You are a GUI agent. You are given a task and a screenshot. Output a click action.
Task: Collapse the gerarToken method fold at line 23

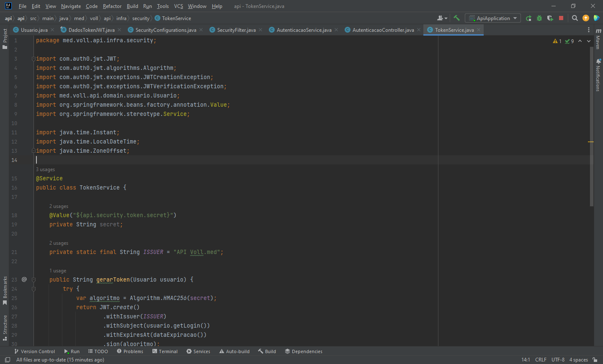(x=33, y=279)
